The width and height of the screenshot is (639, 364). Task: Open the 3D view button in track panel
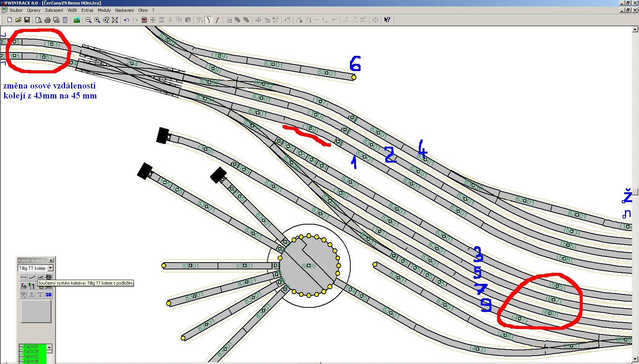[48, 294]
